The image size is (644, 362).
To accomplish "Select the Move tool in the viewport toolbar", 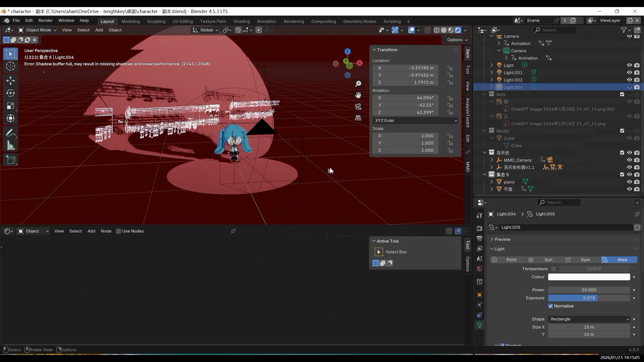I will click(10, 80).
